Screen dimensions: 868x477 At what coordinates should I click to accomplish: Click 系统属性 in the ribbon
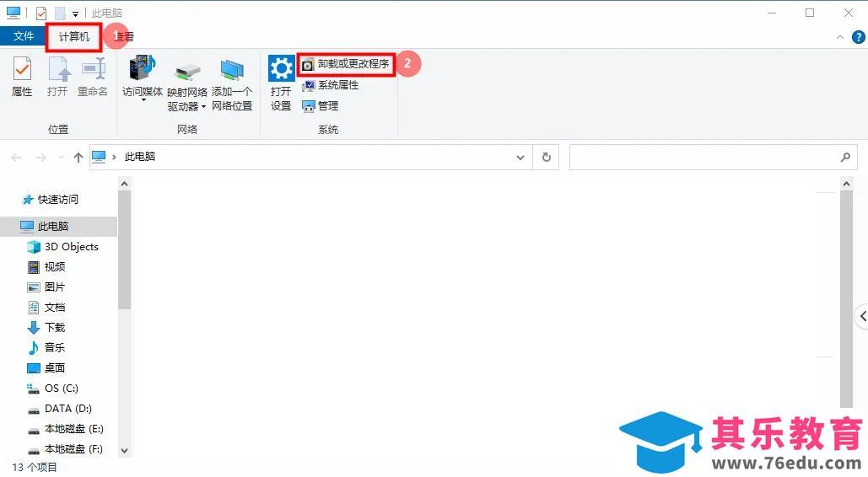tap(331, 85)
